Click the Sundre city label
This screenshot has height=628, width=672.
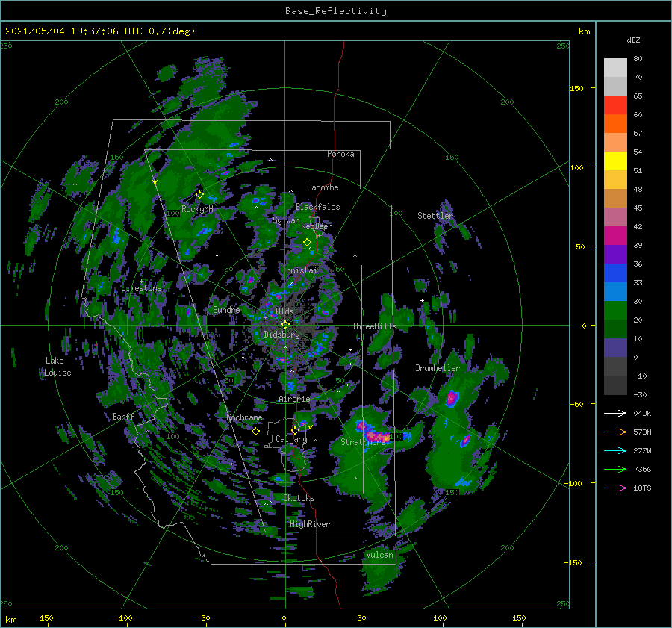click(x=226, y=309)
